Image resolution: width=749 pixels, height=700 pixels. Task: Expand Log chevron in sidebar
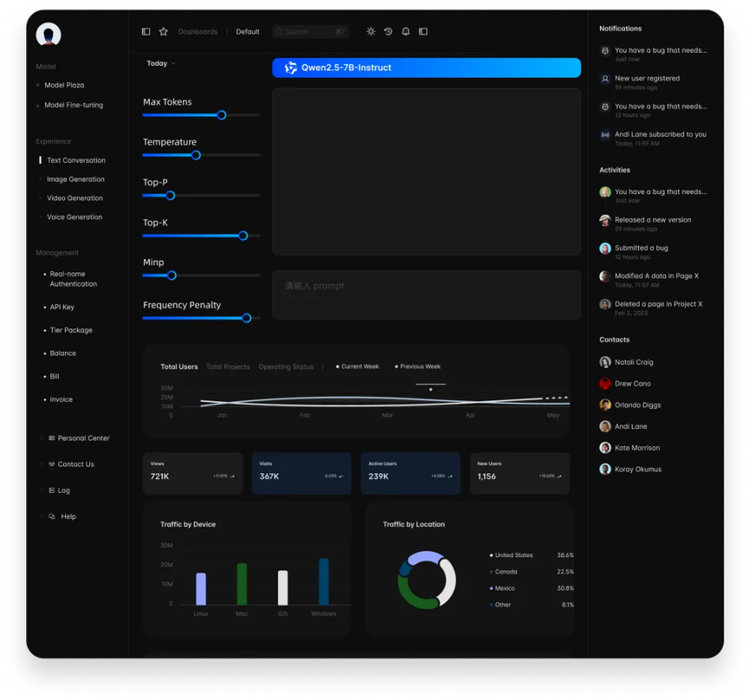point(42,490)
